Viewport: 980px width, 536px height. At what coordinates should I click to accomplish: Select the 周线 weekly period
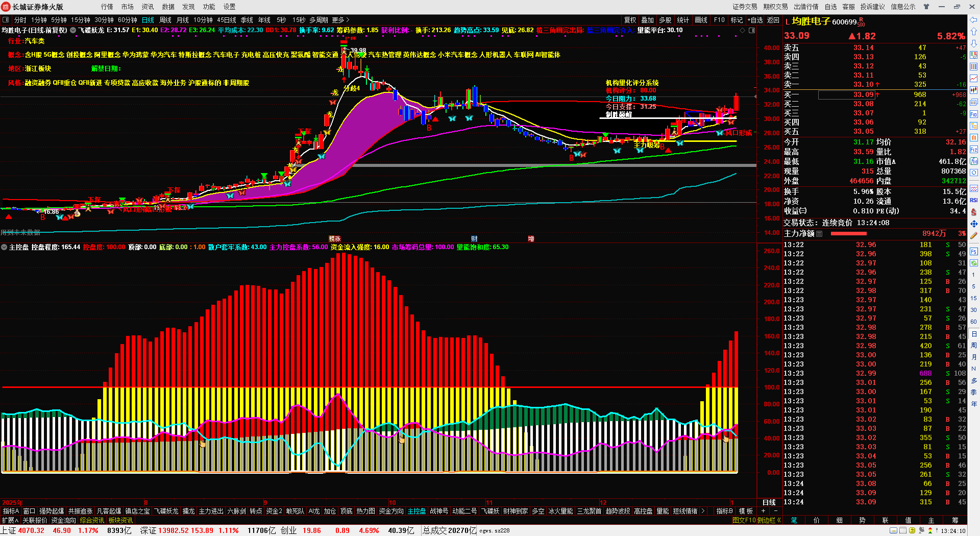(x=165, y=20)
